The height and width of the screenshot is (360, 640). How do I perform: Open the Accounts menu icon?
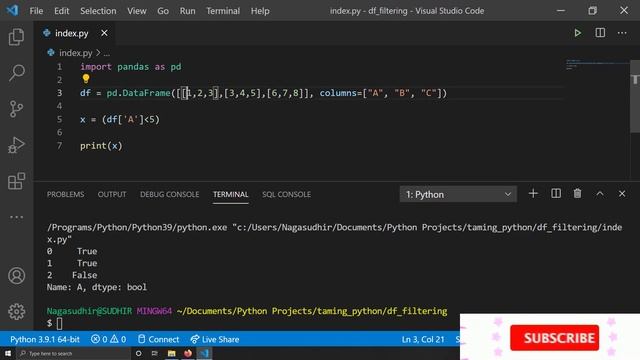[x=16, y=276]
